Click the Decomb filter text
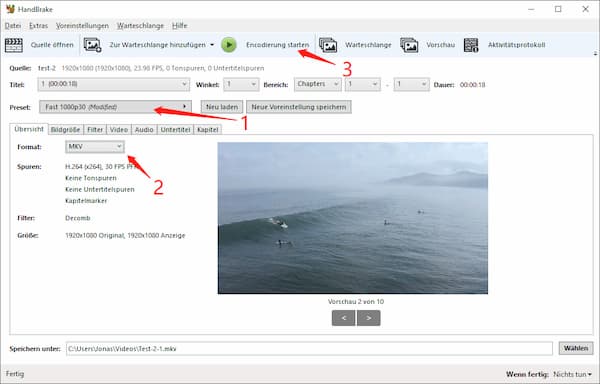Screen dimensions: 600x384 coord(78,218)
